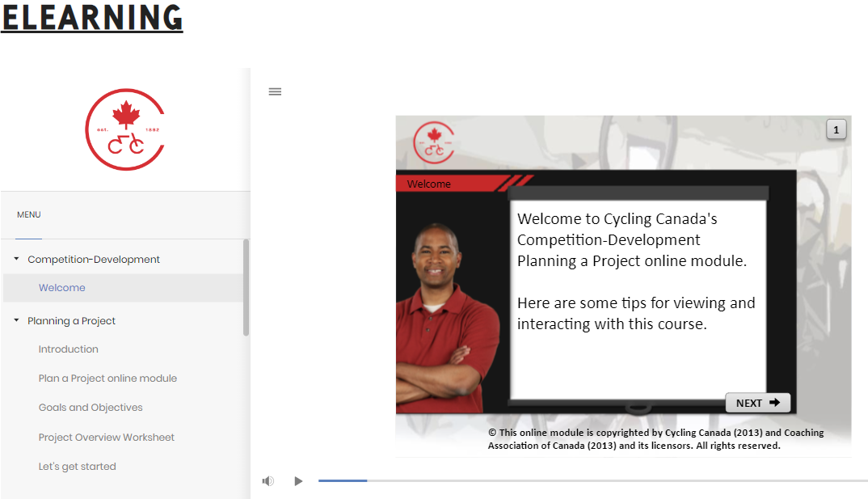Click the 'Welcome to Cycling Canada's' text
Image resolution: width=868 pixels, height=499 pixels.
point(617,218)
